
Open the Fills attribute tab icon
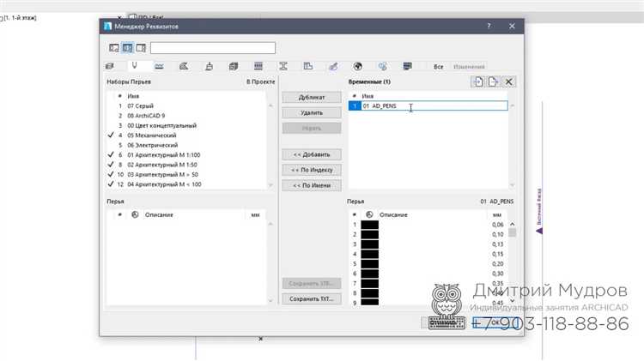tap(184, 66)
